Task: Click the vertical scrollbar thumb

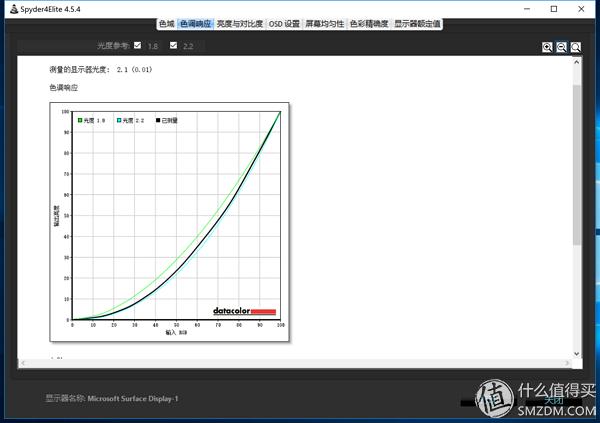Action: pos(576,160)
